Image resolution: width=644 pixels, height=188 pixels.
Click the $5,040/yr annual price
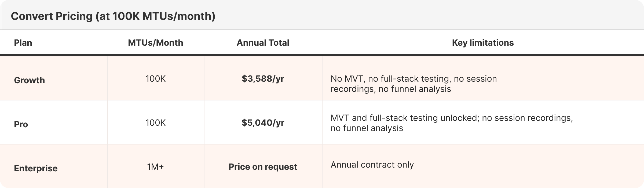click(x=263, y=122)
